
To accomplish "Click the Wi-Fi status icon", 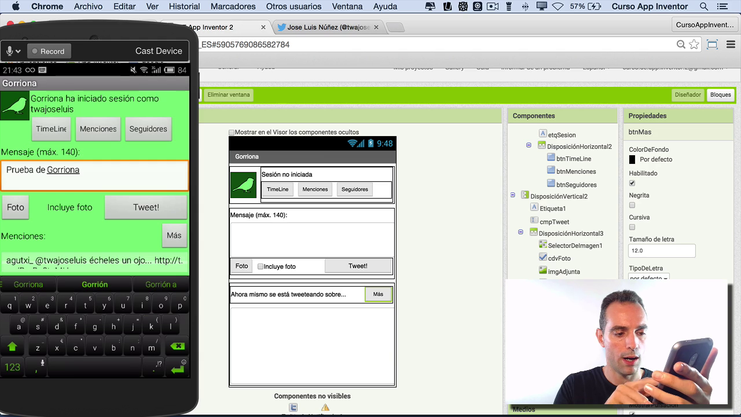I will point(558,6).
